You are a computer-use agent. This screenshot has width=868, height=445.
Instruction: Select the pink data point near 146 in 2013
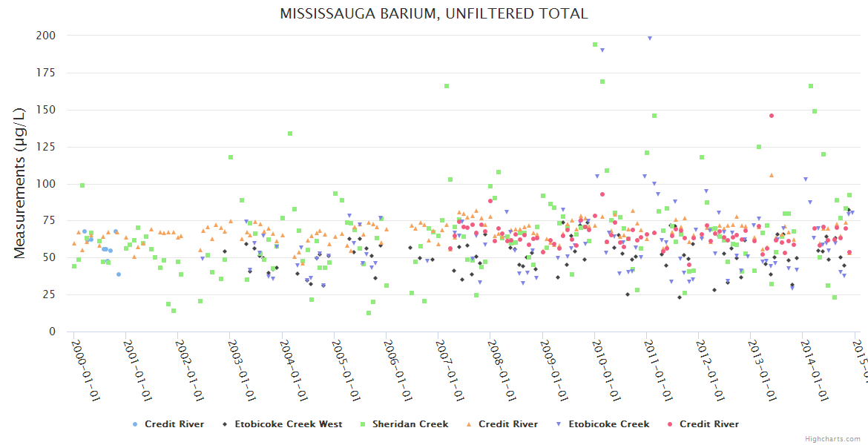pos(772,116)
